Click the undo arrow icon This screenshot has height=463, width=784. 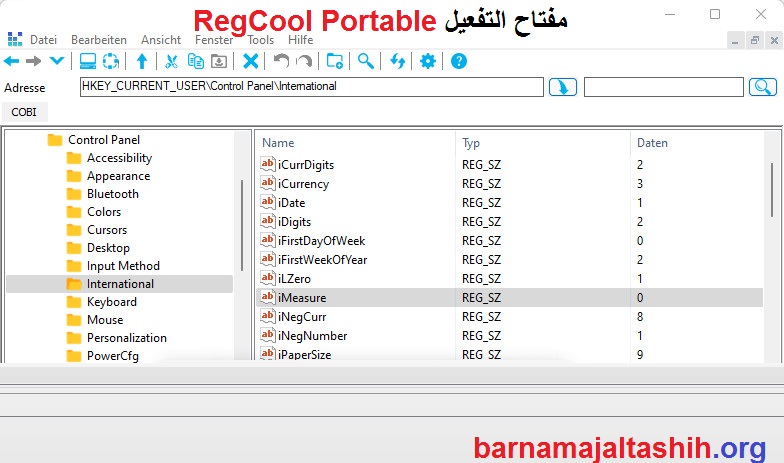[282, 62]
